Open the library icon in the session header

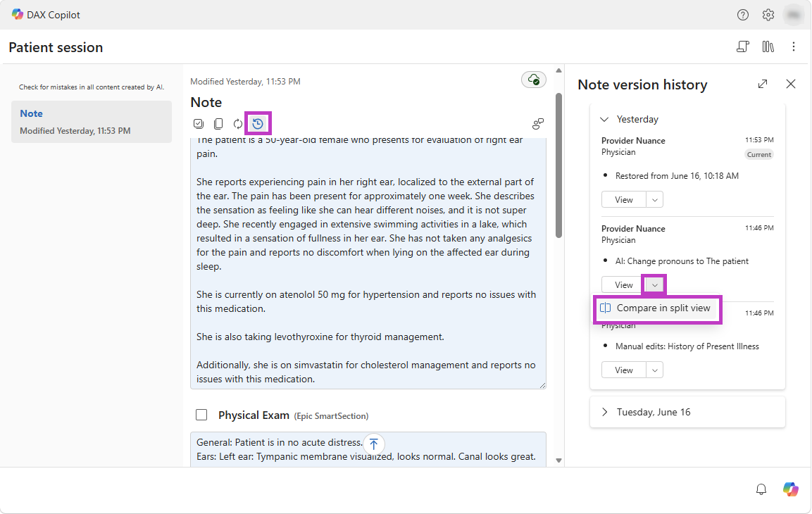768,46
